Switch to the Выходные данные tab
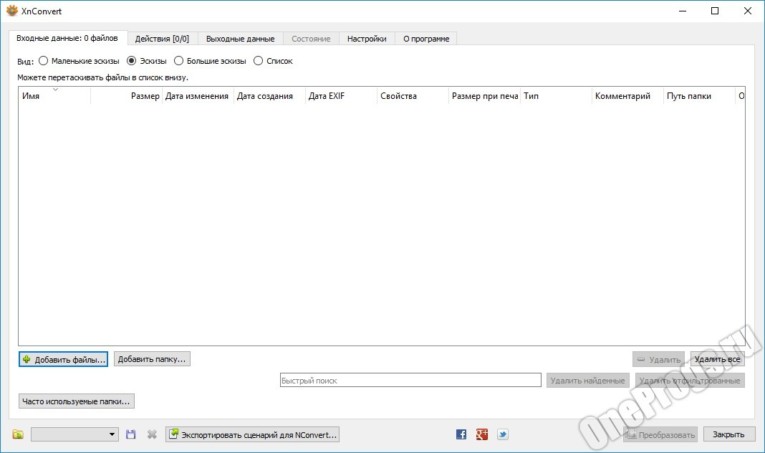Image resolution: width=765 pixels, height=453 pixels. click(x=240, y=39)
